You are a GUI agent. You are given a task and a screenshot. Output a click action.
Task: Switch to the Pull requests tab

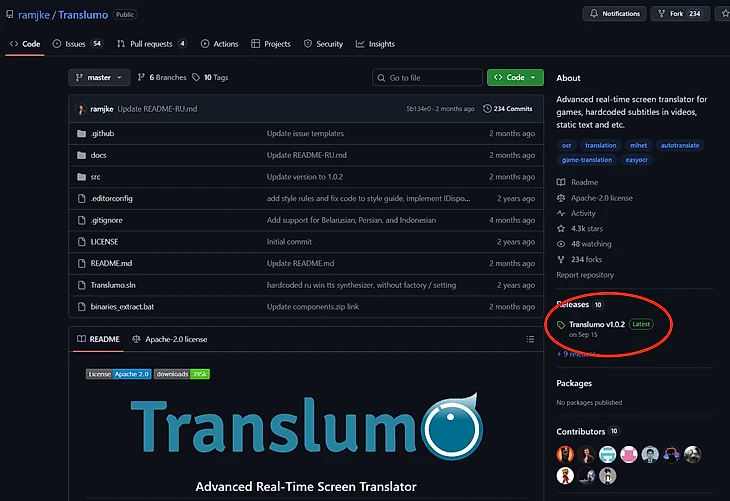coord(151,44)
